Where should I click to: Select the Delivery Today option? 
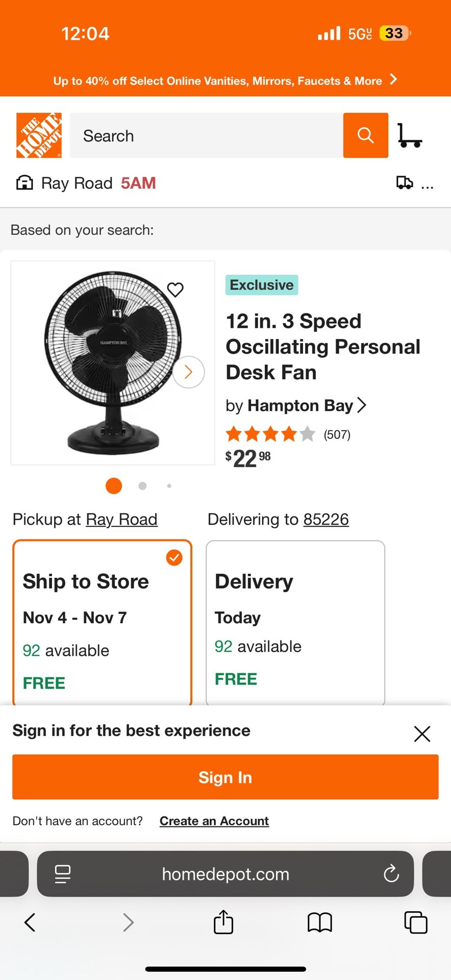[295, 623]
